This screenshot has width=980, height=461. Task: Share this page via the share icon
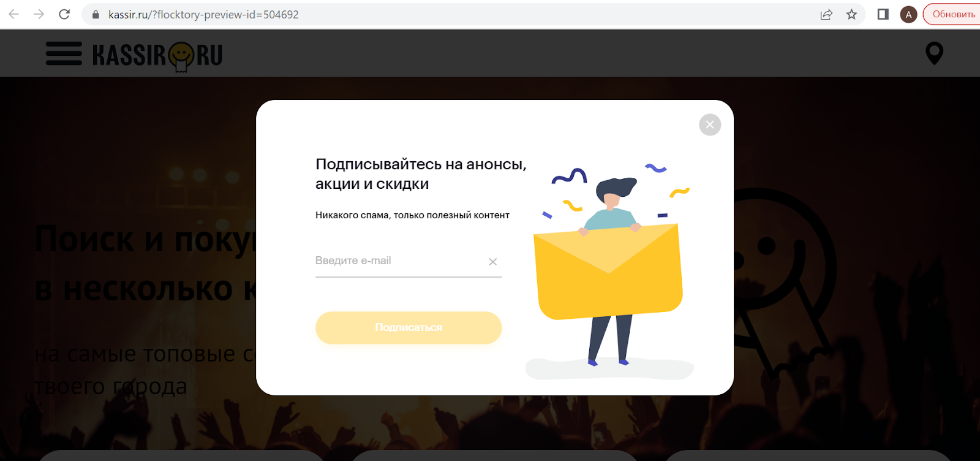pos(826,14)
